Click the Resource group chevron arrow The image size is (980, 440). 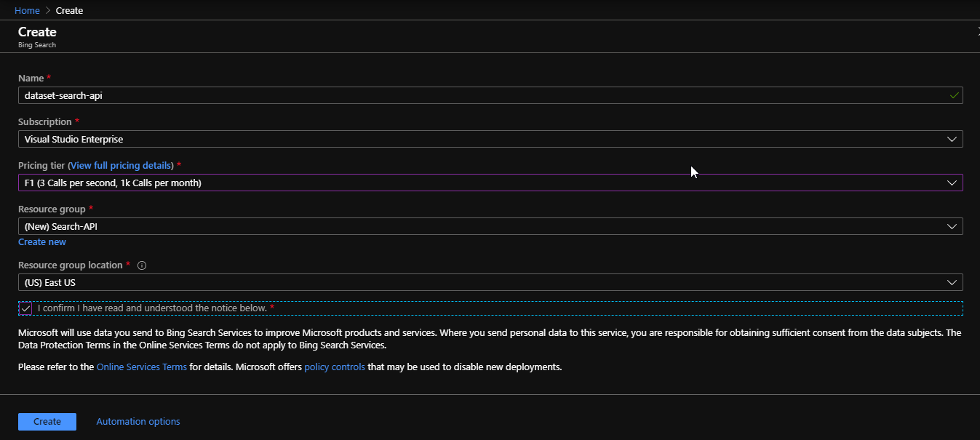[952, 226]
